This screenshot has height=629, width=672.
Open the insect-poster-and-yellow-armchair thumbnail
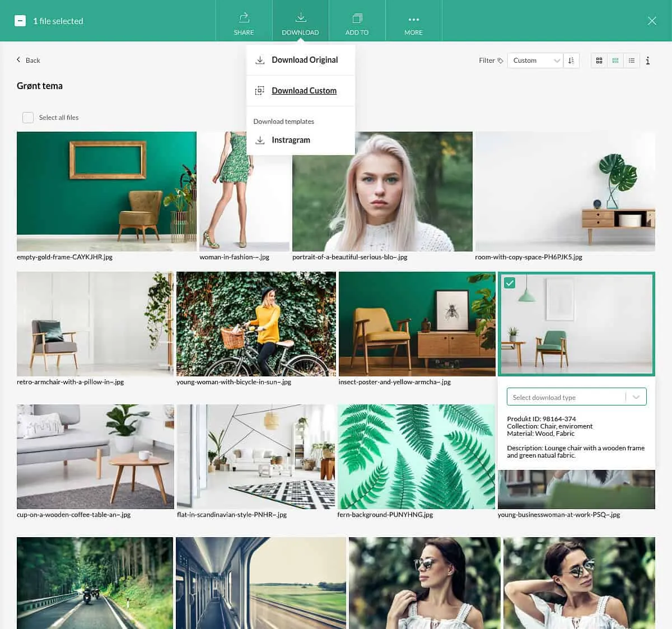pos(417,324)
